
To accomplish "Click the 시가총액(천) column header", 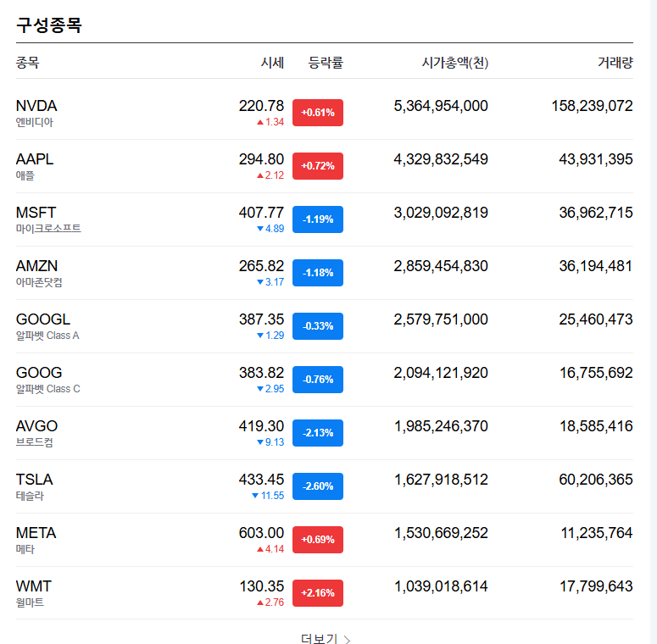I will [455, 63].
